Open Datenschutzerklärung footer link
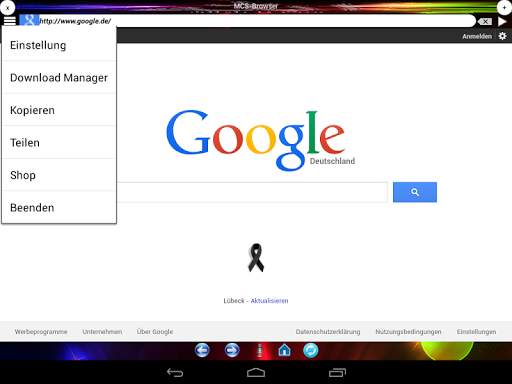Image resolution: width=512 pixels, height=384 pixels. point(328,332)
